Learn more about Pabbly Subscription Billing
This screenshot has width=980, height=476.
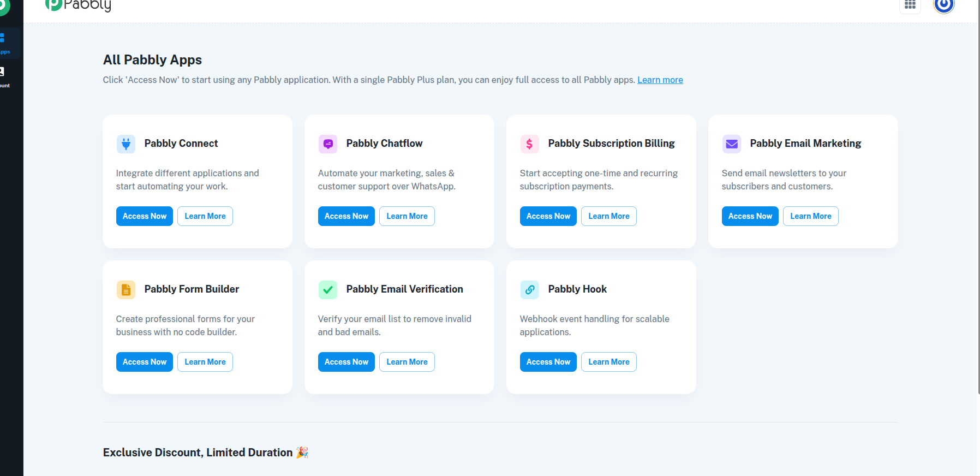click(x=609, y=216)
